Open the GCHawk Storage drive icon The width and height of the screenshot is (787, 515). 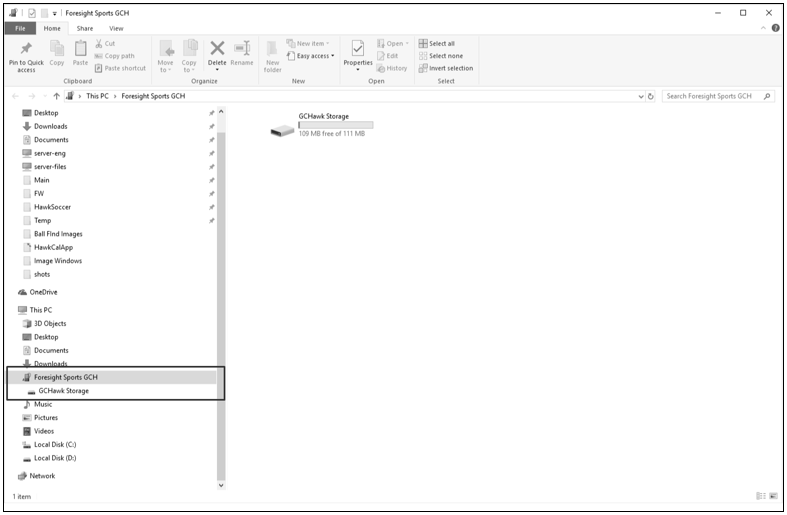(x=282, y=128)
